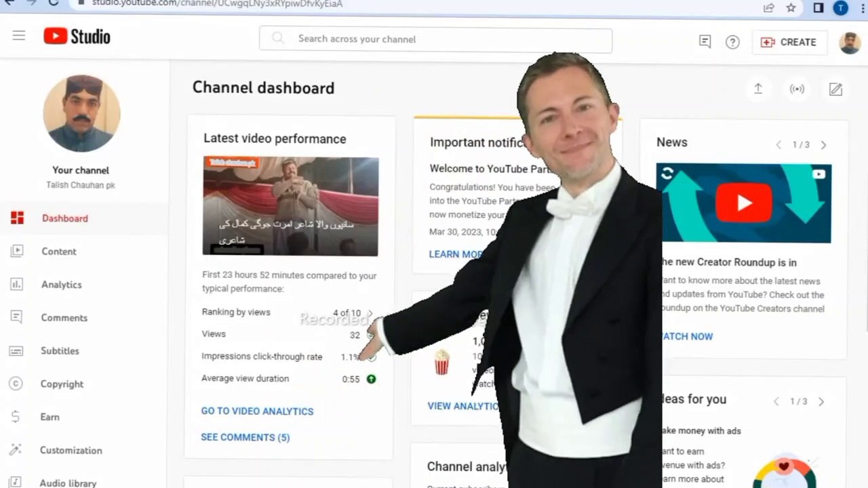The height and width of the screenshot is (488, 868).
Task: Go to previous News item
Action: click(778, 145)
